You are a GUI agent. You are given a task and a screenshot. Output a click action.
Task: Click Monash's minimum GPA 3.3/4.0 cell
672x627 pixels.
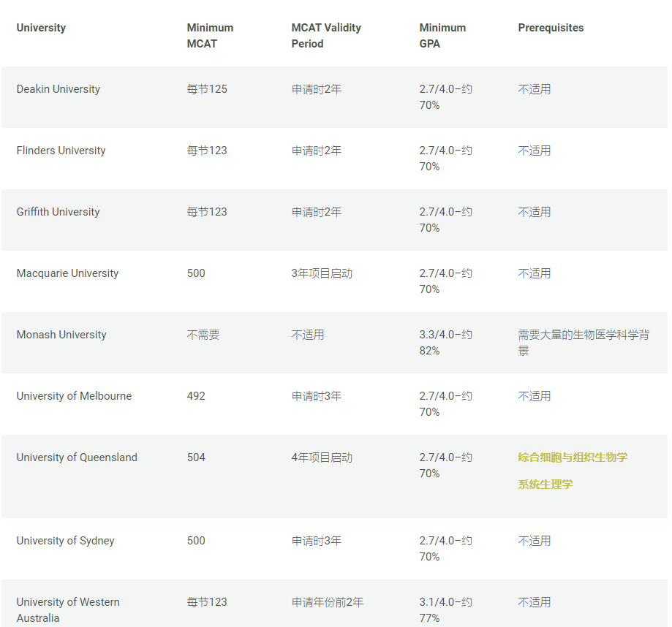[x=446, y=342]
